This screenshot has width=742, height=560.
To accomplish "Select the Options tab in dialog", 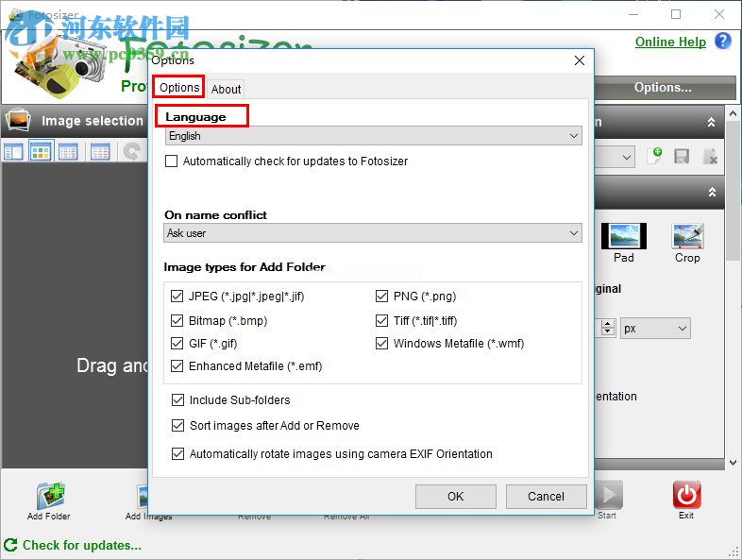I will [178, 88].
